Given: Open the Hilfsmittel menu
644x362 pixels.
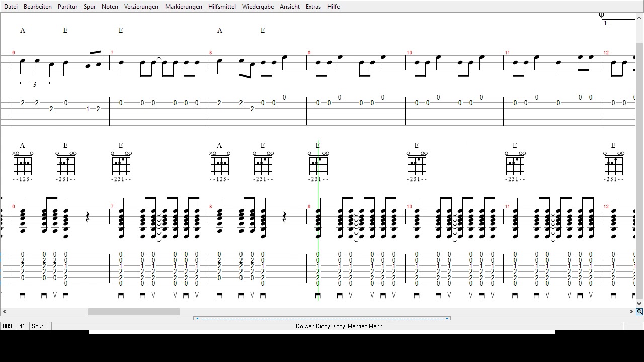Looking at the screenshot, I should point(222,7).
